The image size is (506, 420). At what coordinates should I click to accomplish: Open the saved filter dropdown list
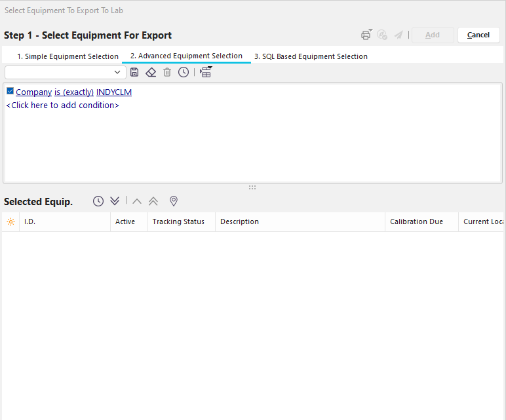117,72
